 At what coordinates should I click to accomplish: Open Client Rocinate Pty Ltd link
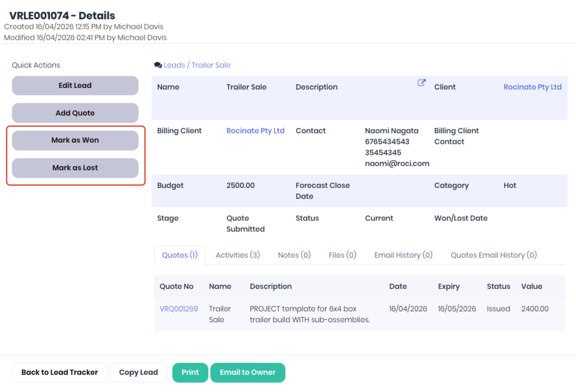532,87
